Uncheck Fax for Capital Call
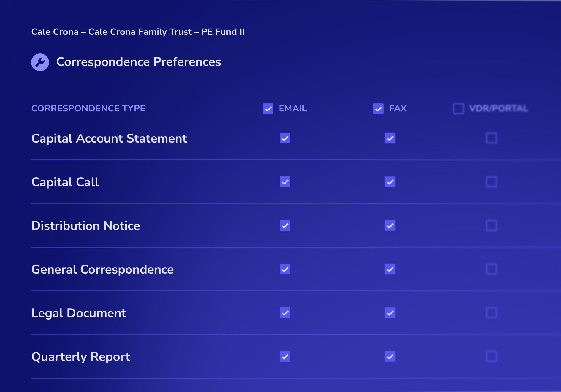 [390, 182]
